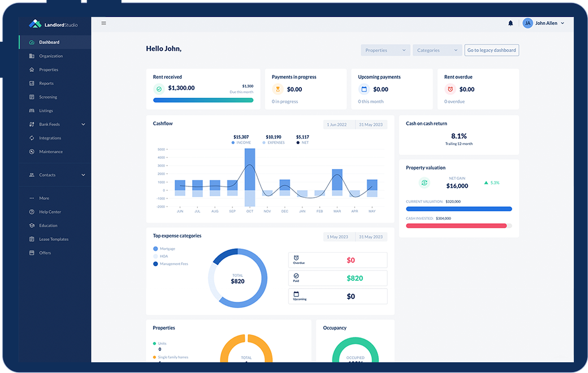Toggle the Expenses series visibility
The height and width of the screenshot is (373, 588).
[x=273, y=142]
